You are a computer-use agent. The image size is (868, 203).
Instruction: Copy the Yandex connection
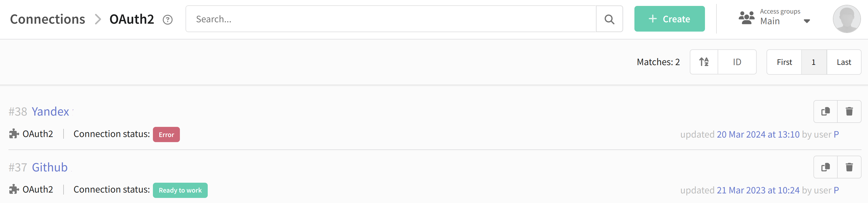(825, 111)
